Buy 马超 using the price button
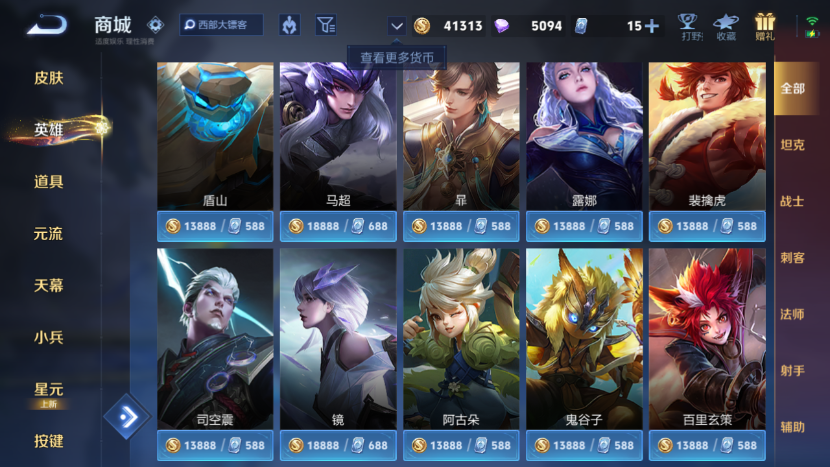 (x=338, y=226)
